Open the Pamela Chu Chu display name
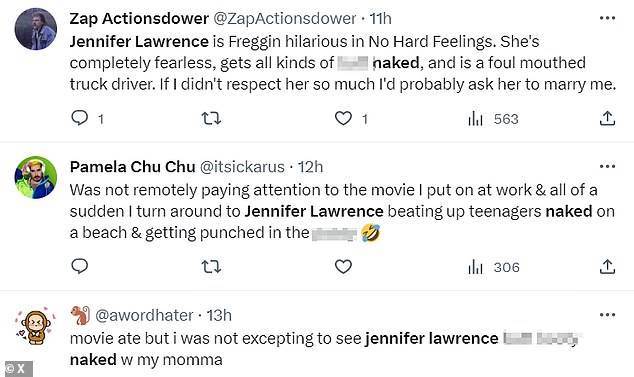The width and height of the screenshot is (634, 377). pyautogui.click(x=133, y=167)
